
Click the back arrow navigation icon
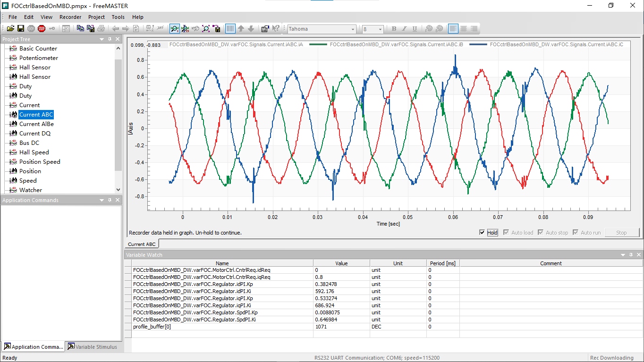(x=115, y=29)
